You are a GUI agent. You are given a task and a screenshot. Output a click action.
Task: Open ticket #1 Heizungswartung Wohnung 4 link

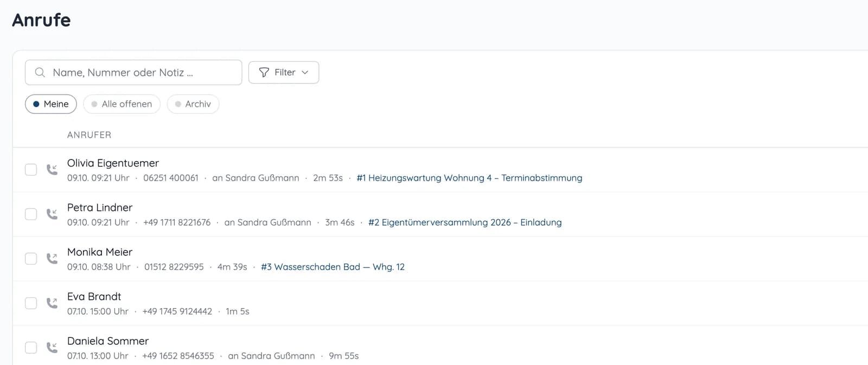469,178
